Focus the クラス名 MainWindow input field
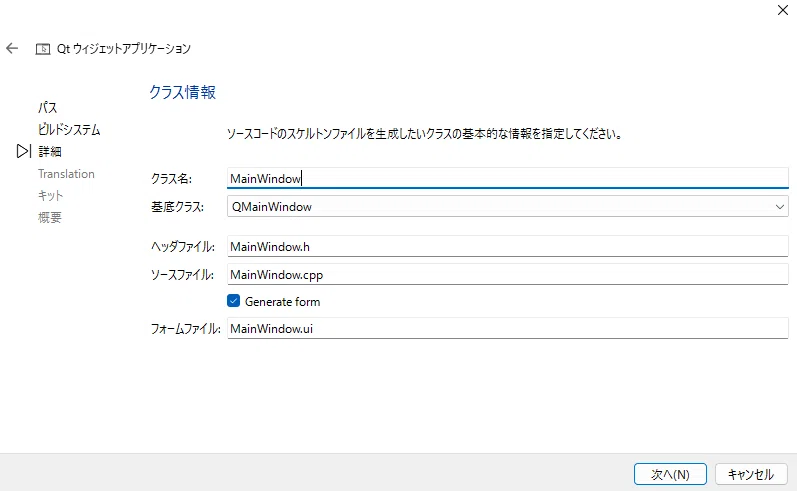The image size is (797, 491). pos(507,178)
